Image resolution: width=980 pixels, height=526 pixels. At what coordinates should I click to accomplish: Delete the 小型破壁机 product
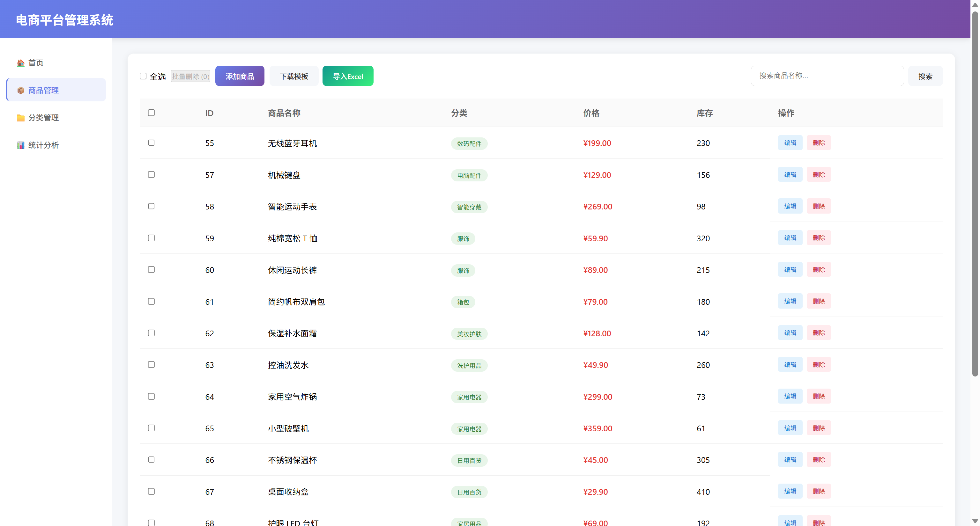[819, 428]
